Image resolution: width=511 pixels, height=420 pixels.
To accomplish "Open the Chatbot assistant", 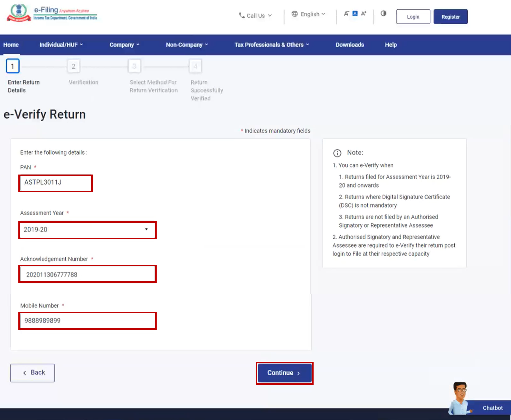I will (492, 408).
